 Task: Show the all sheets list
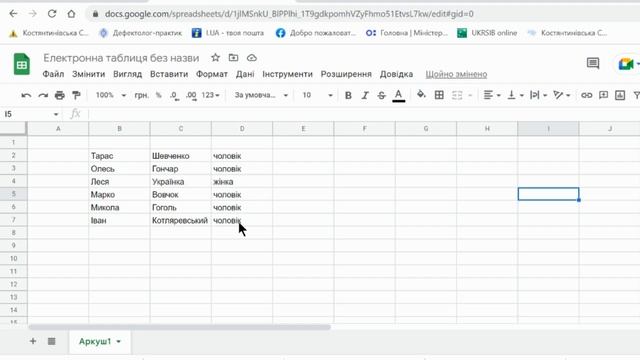51,341
